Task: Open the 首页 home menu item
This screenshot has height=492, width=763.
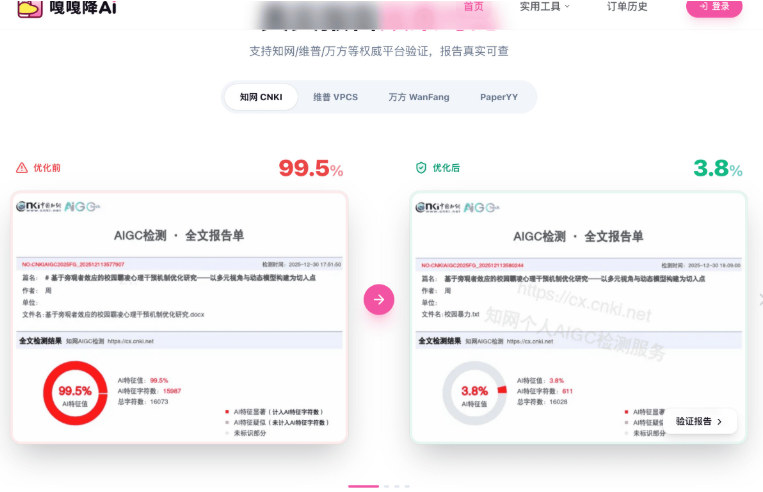Action: pyautogui.click(x=473, y=6)
